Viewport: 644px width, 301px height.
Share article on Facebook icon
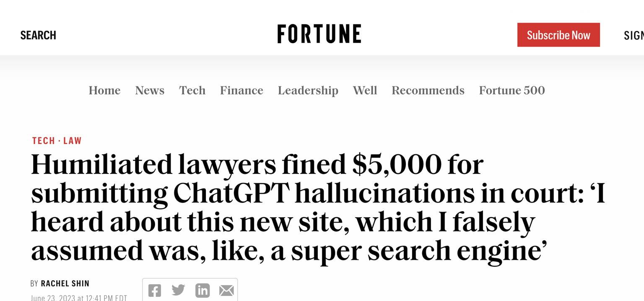[x=155, y=291]
